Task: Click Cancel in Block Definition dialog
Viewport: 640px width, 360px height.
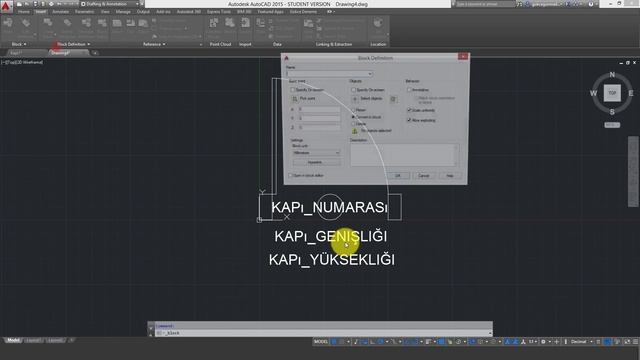Action: pos(423,176)
